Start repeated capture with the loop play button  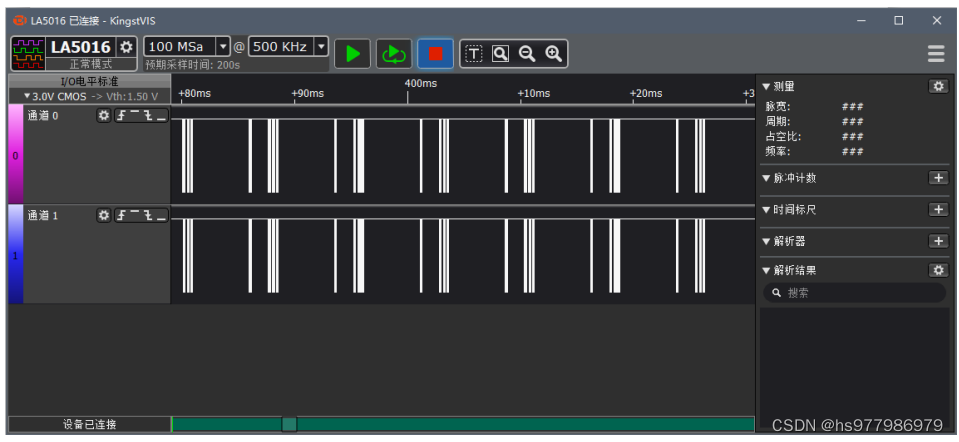tap(394, 54)
